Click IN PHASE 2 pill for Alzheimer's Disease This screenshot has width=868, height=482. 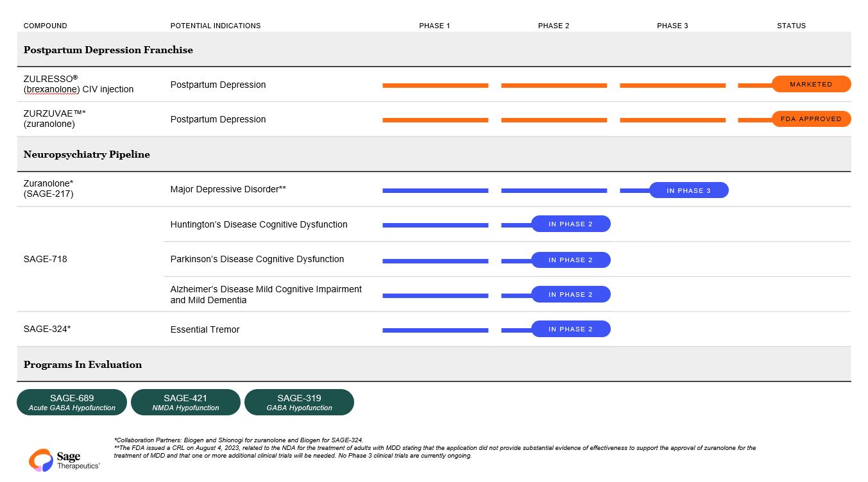[570, 295]
